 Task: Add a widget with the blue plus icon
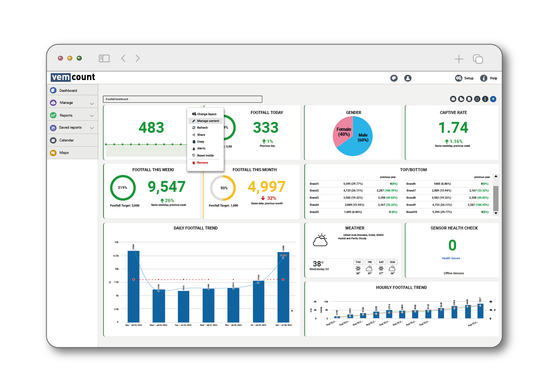[x=493, y=99]
